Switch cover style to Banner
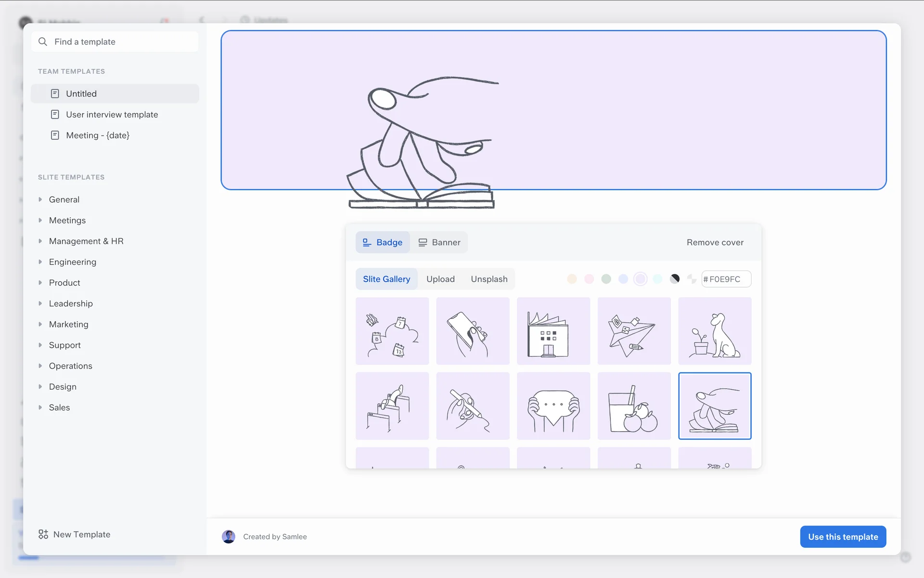924x578 pixels. click(x=439, y=242)
